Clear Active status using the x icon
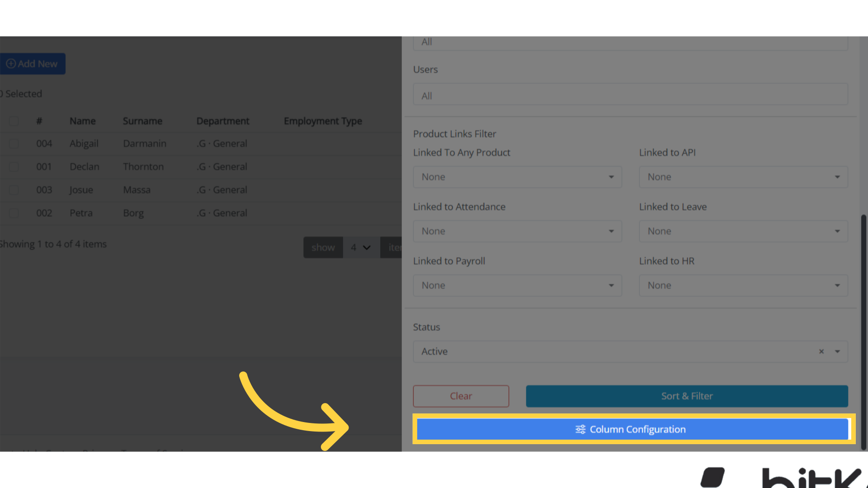Screen dimensions: 868x488 (821, 351)
